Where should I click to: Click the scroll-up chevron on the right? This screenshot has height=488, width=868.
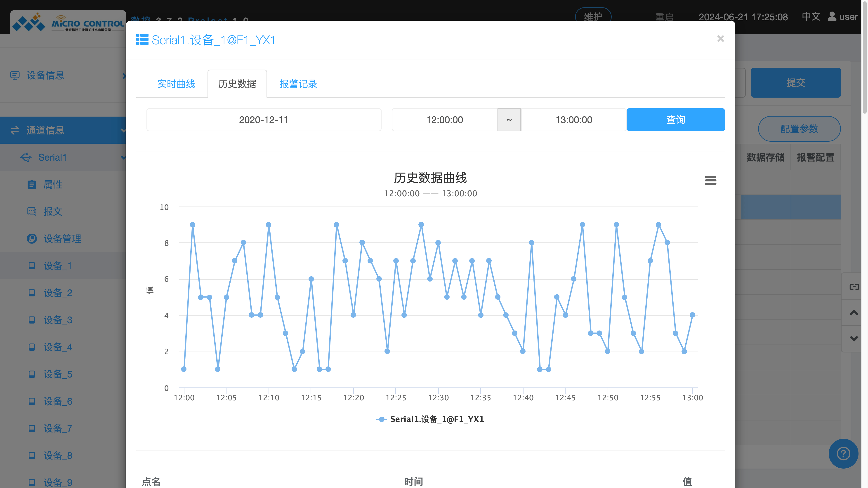tap(854, 312)
